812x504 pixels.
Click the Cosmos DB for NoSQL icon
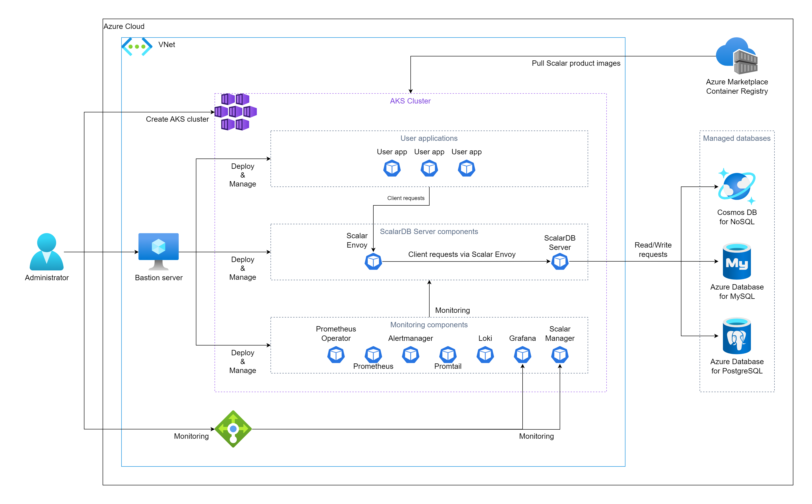click(x=737, y=186)
